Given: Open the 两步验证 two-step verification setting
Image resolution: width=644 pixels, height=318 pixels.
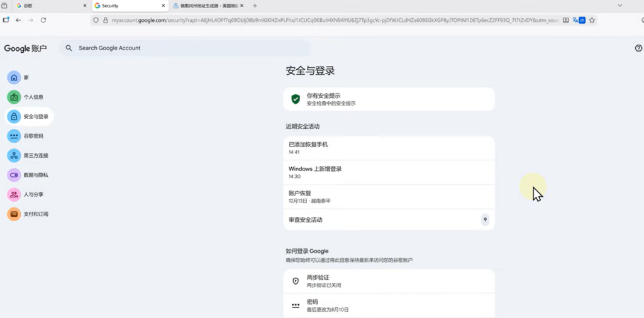Looking at the screenshot, I should [x=389, y=281].
